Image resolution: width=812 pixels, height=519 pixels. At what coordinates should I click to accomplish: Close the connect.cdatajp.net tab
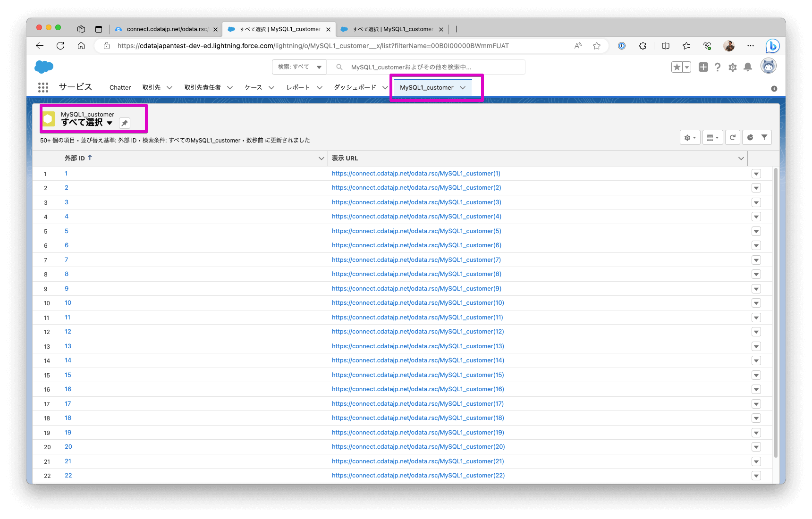(215, 29)
